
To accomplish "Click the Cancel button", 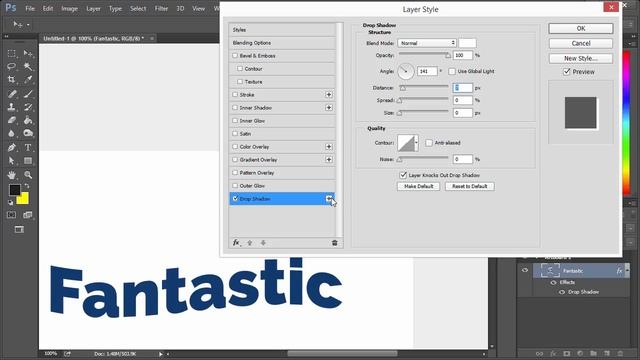I will point(581,43).
